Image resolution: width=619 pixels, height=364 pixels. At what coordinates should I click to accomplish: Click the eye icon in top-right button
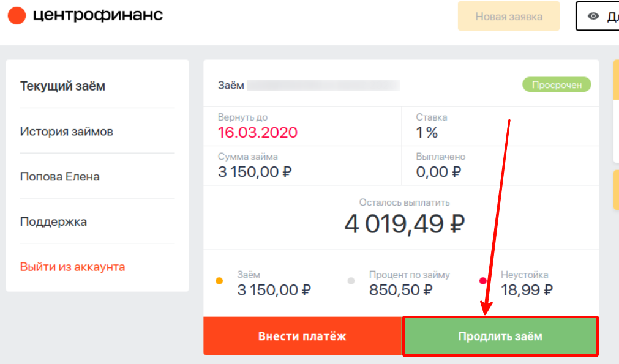(x=593, y=16)
